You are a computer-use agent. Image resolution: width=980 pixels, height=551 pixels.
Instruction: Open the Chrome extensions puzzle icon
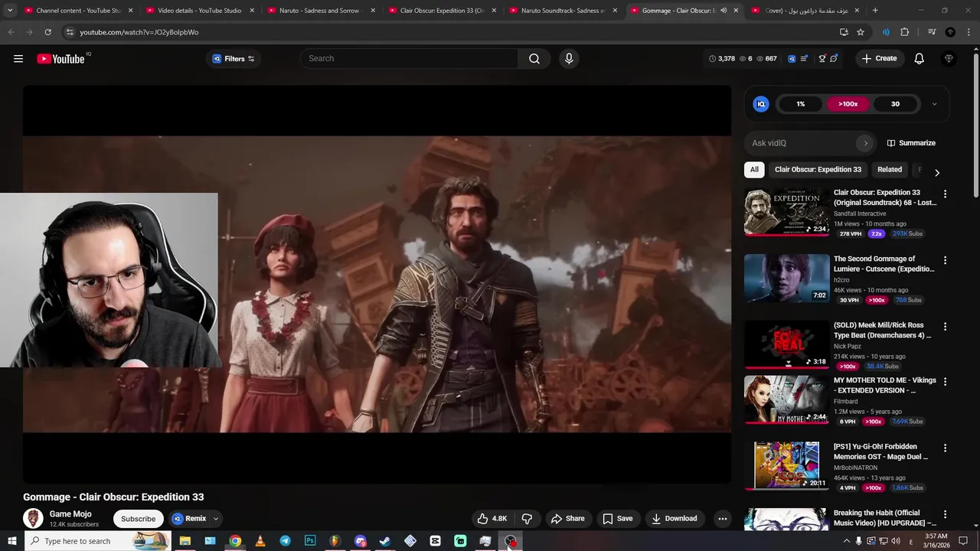905,32
